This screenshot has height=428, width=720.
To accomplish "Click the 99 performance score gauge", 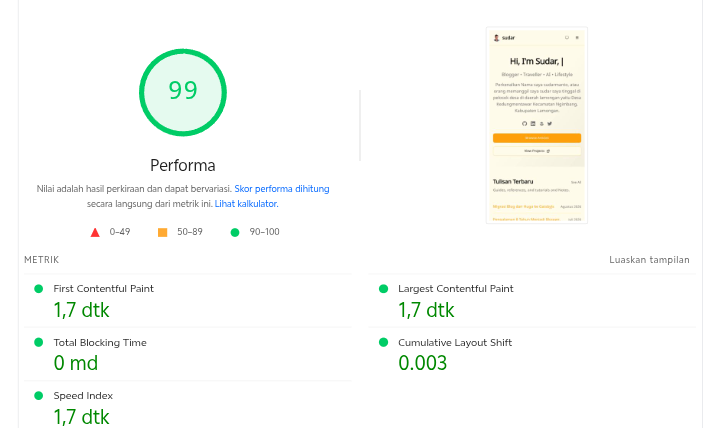I will (x=183, y=92).
